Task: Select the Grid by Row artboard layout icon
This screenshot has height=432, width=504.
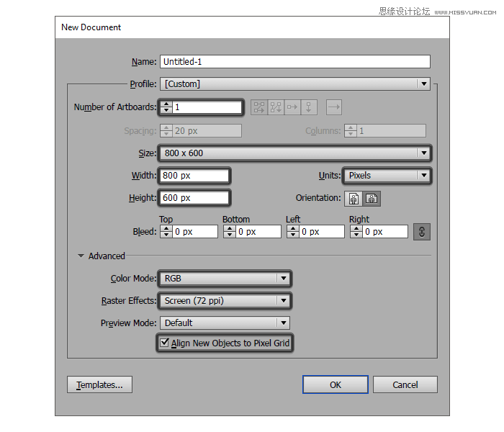Action: [x=259, y=107]
